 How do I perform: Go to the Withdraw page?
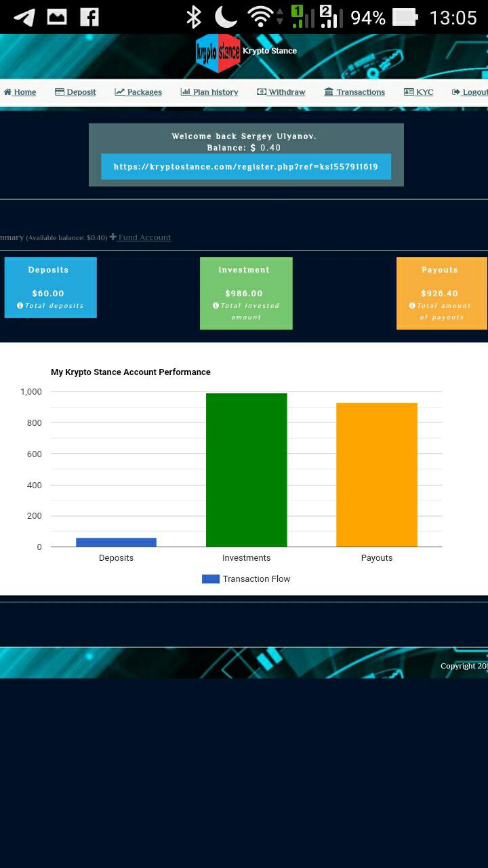pyautogui.click(x=281, y=92)
